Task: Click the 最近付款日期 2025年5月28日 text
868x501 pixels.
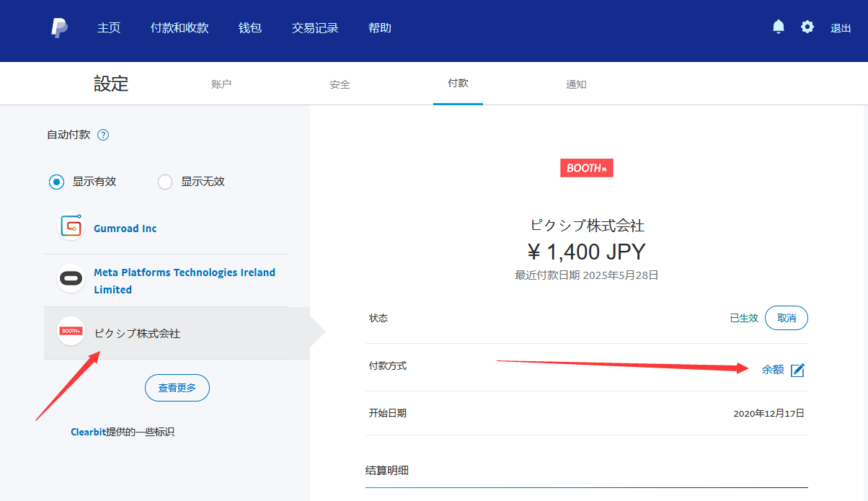Action: pyautogui.click(x=587, y=275)
